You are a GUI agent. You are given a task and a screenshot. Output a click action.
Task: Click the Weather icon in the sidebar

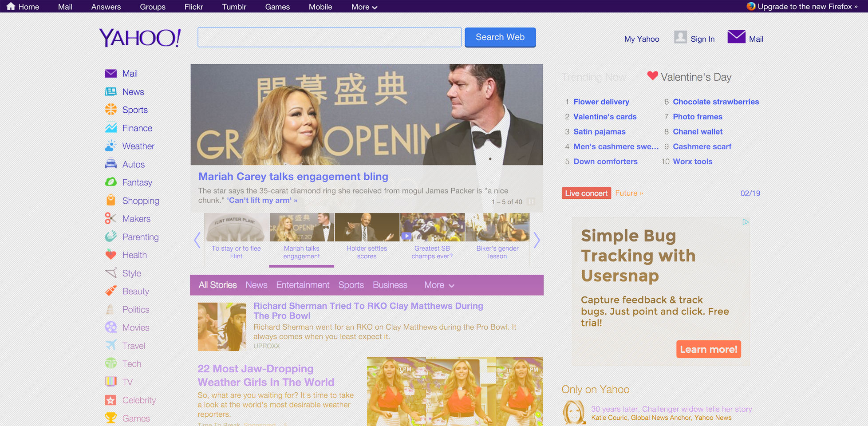click(111, 146)
